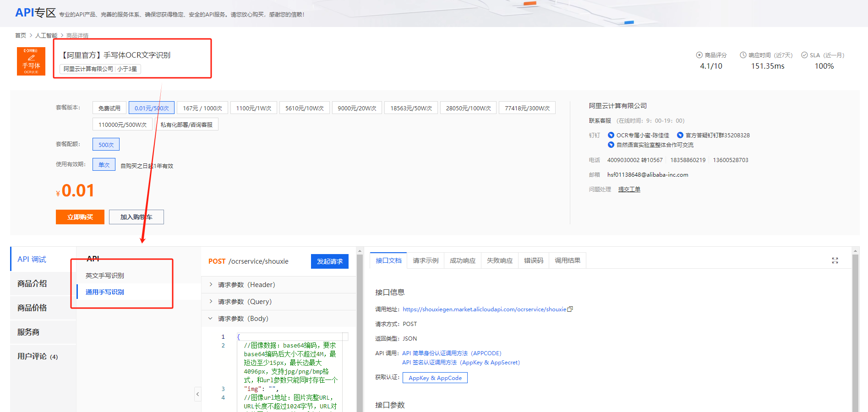Viewport: 868px width, 412px height.
Task: Select the 1100元/1W次 package option
Action: click(254, 108)
